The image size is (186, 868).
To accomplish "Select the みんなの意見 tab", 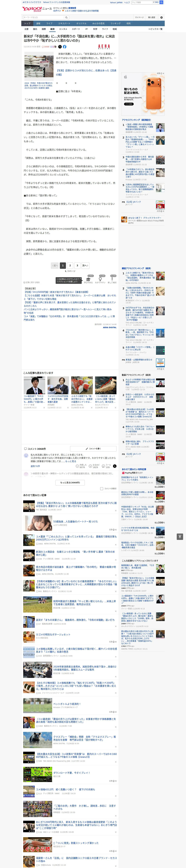I will 98,23.
